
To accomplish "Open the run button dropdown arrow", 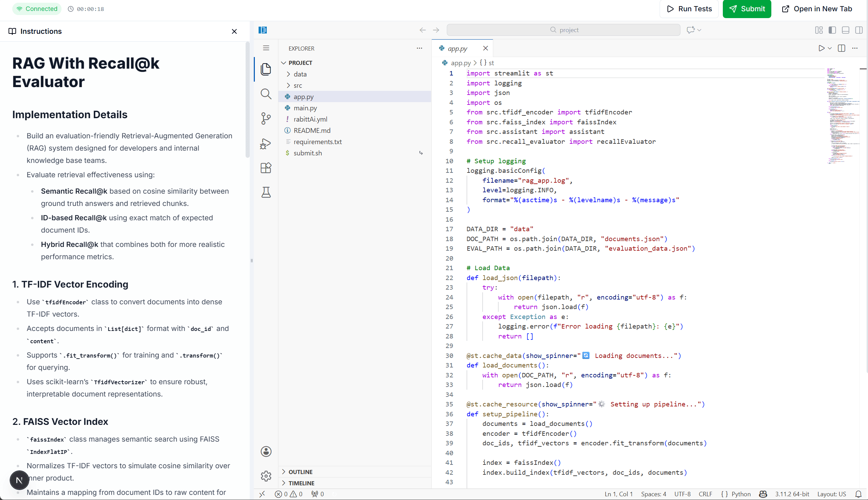I will 830,48.
